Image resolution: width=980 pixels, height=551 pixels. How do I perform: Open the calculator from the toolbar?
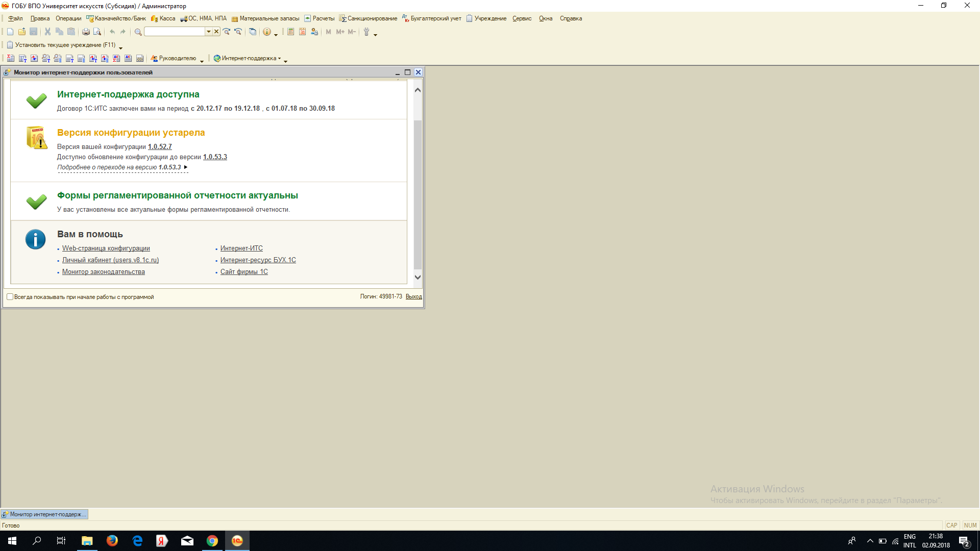290,32
